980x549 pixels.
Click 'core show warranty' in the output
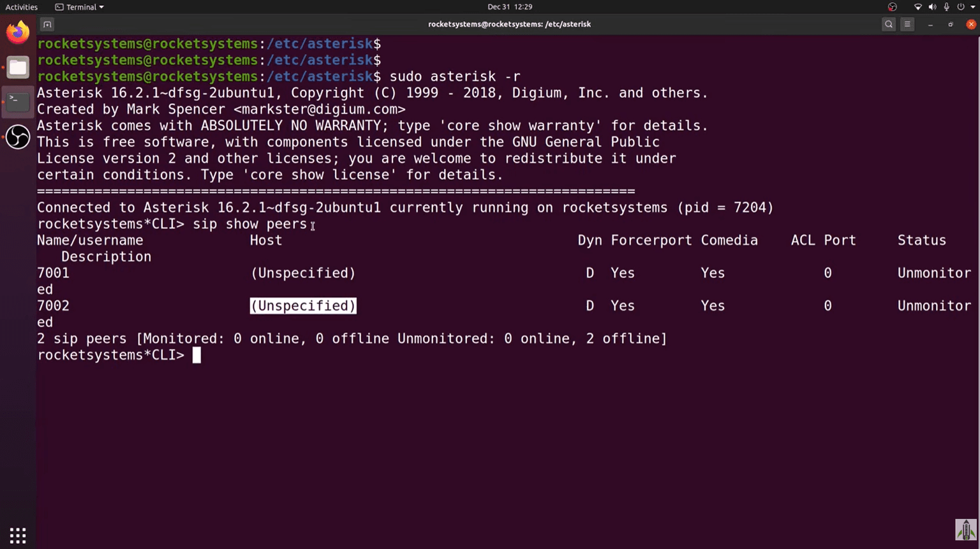coord(521,126)
